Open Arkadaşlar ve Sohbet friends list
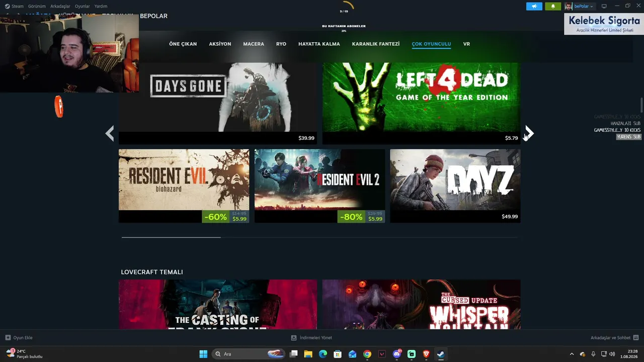This screenshot has height=362, width=644. tap(614, 338)
